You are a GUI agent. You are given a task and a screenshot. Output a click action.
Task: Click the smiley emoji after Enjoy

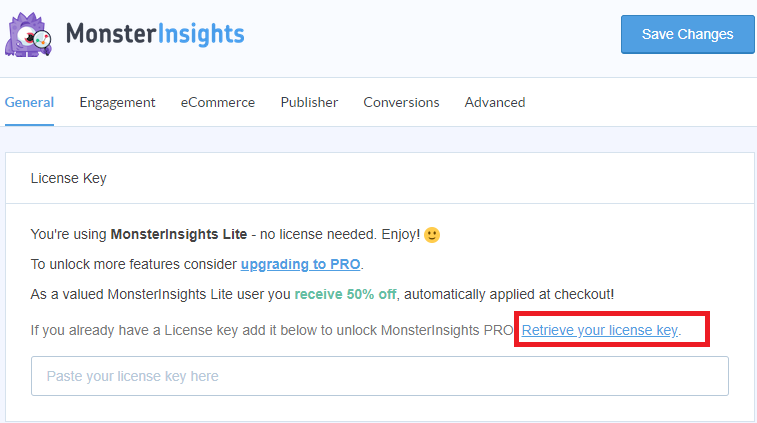click(x=432, y=235)
